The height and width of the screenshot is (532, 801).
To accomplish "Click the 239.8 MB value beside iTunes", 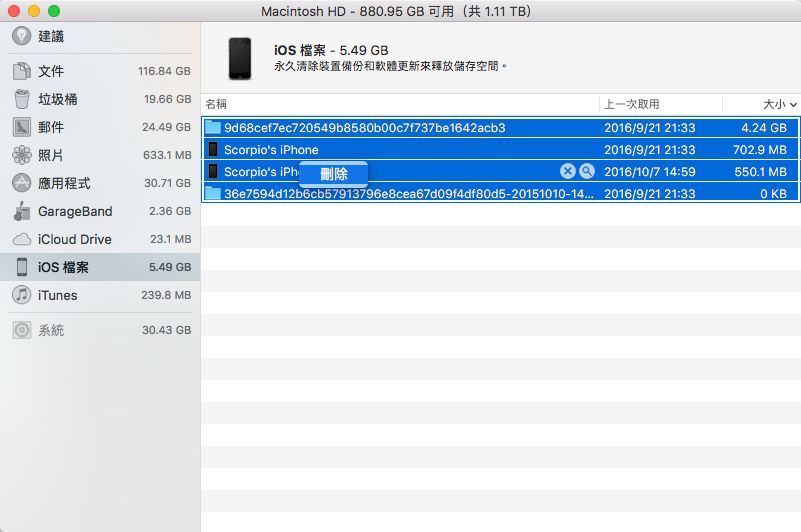I will [x=166, y=295].
